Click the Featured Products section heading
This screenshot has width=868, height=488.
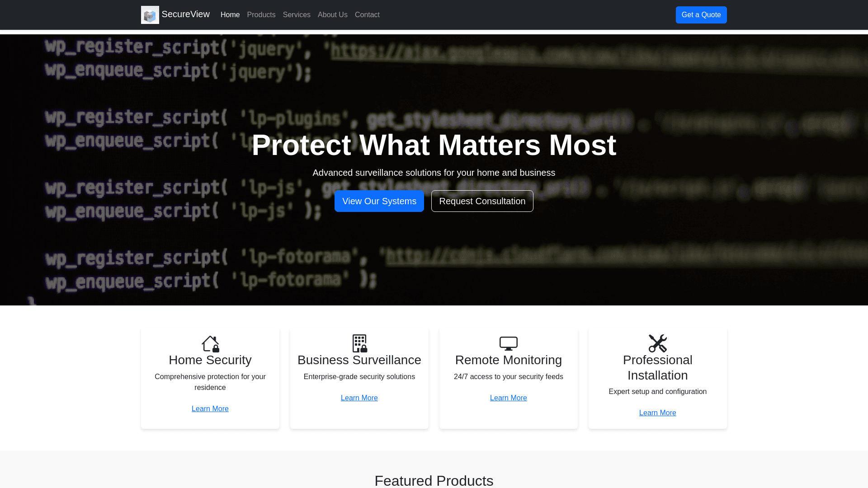click(434, 480)
